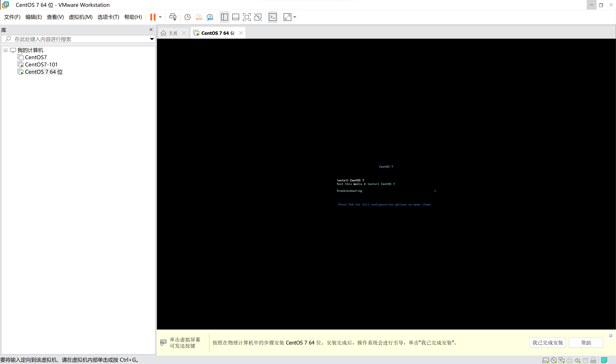Open the 虚拟机(M) menu
616x364 pixels.
pyautogui.click(x=81, y=17)
